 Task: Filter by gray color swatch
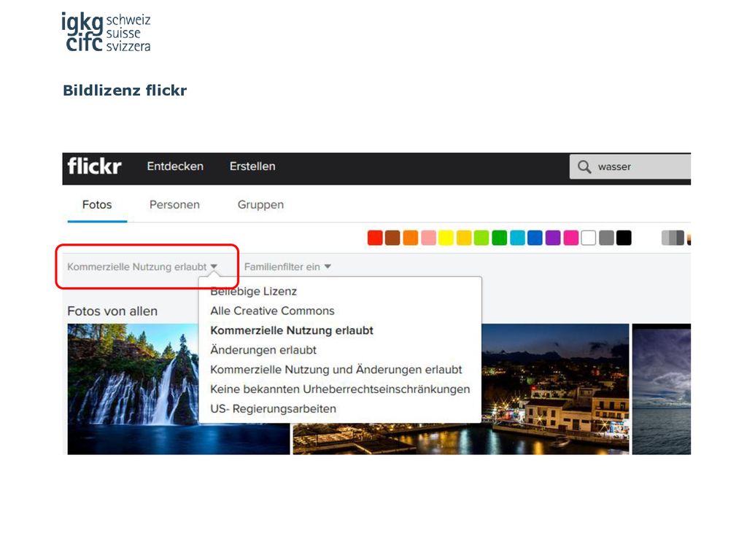[x=606, y=238]
